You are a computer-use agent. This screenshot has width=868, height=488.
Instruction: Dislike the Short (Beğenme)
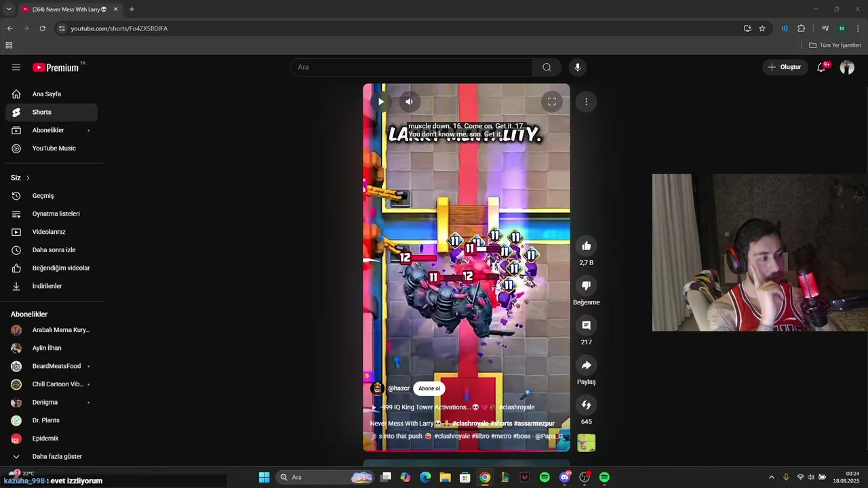tap(587, 285)
